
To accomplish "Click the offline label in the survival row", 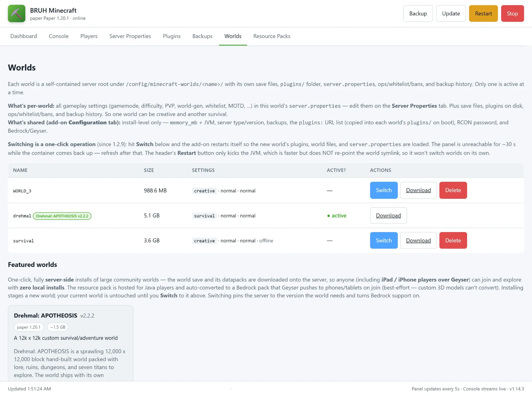I will [x=266, y=241].
